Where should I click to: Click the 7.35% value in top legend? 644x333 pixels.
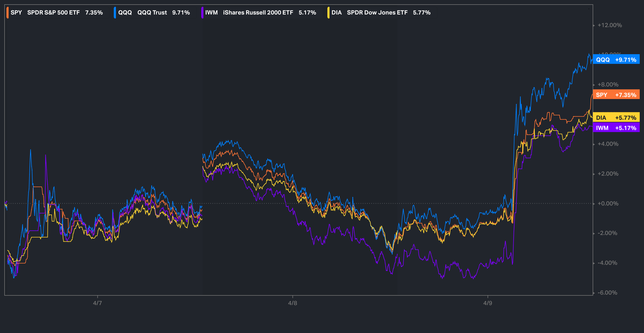(94, 13)
